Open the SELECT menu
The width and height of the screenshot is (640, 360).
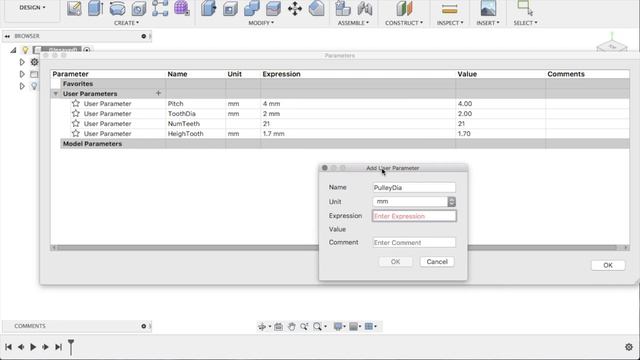pos(526,23)
